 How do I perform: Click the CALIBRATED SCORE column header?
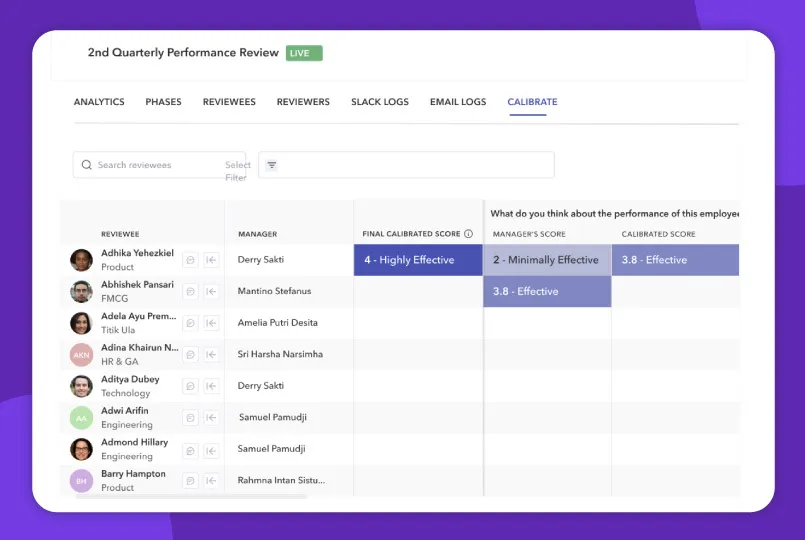(658, 234)
